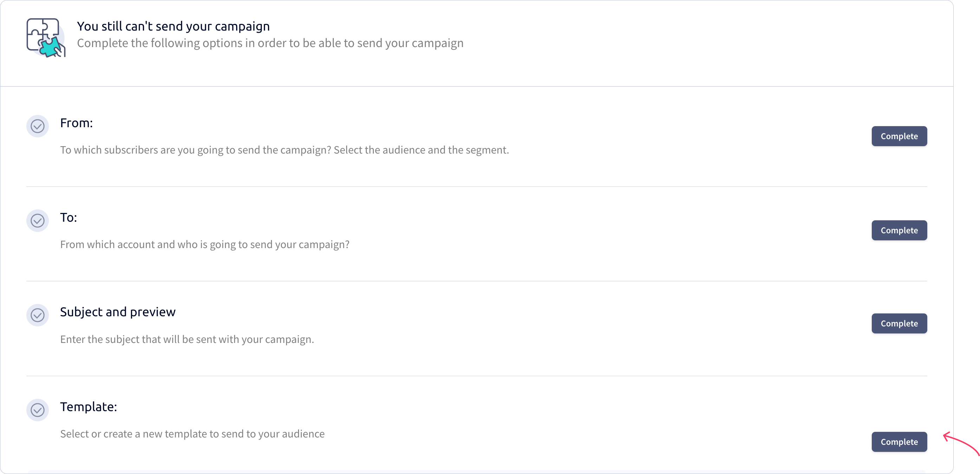980x474 pixels.
Task: Click the red curved arrow annotation
Action: [x=961, y=443]
